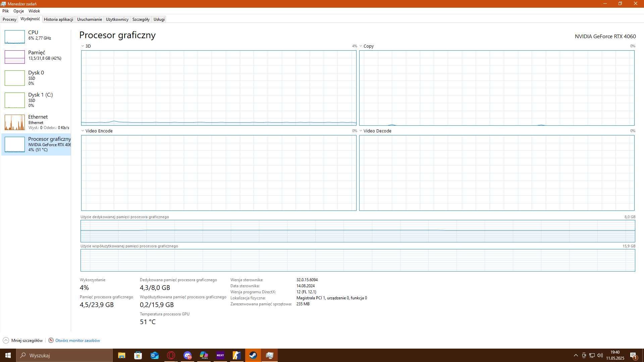Open Steam from the taskbar
Image resolution: width=644 pixels, height=362 pixels.
(253, 355)
